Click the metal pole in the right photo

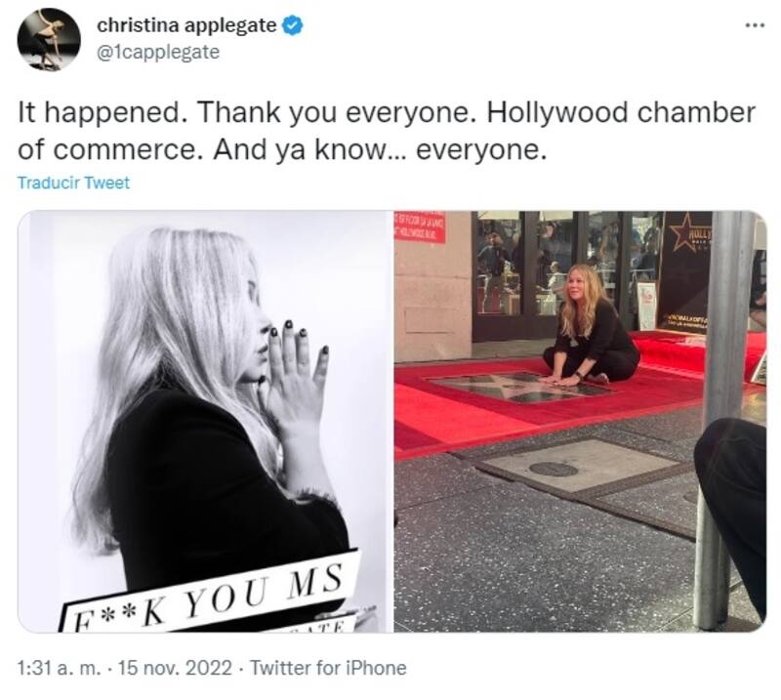(721, 420)
